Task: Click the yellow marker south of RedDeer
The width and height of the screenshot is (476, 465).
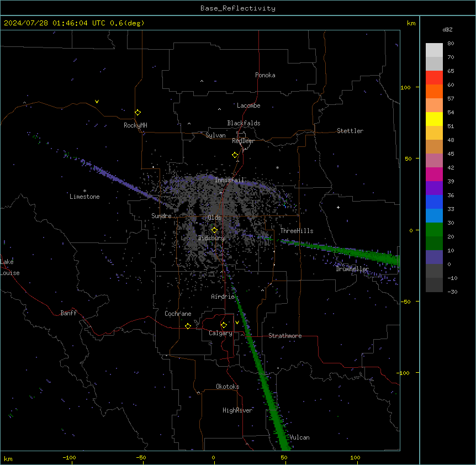Action: point(235,155)
